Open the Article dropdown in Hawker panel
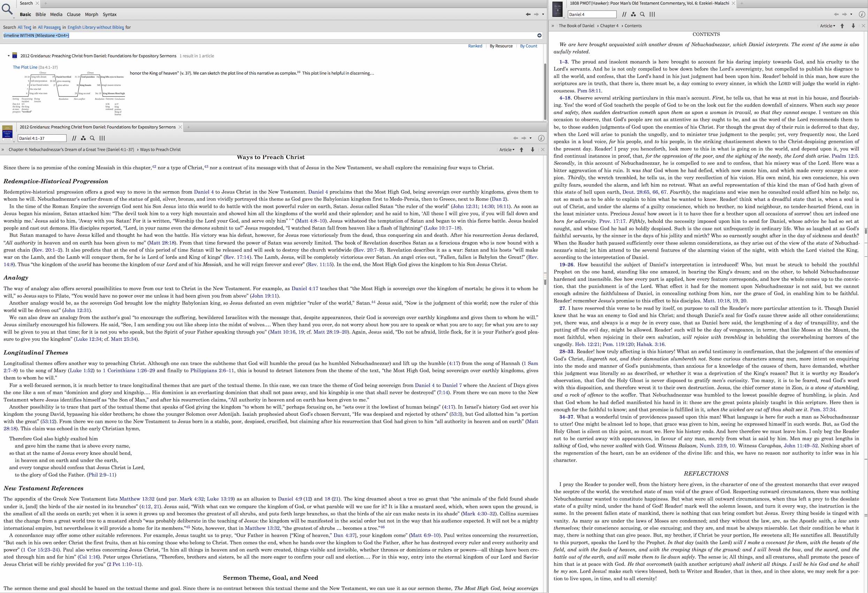 click(x=827, y=26)
